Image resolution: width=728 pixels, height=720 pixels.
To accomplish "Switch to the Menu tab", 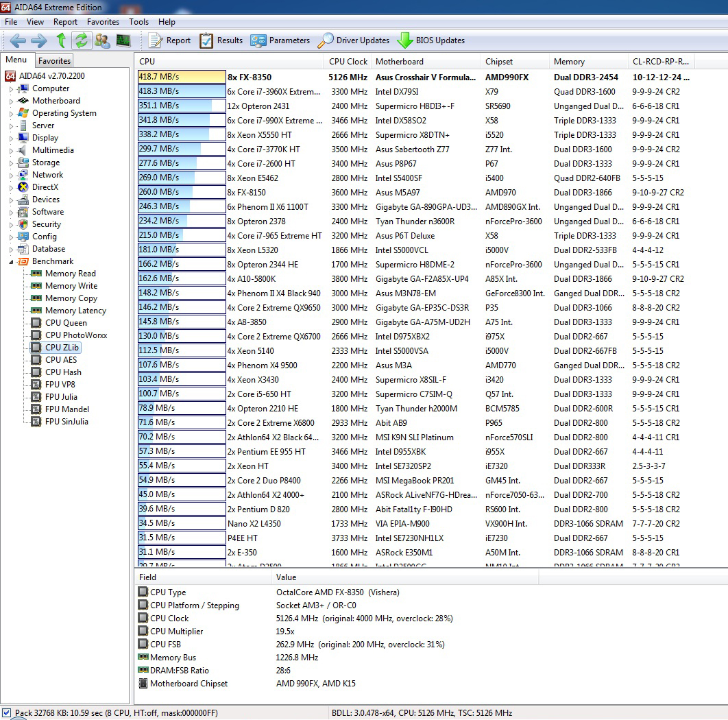I will tap(16, 60).
